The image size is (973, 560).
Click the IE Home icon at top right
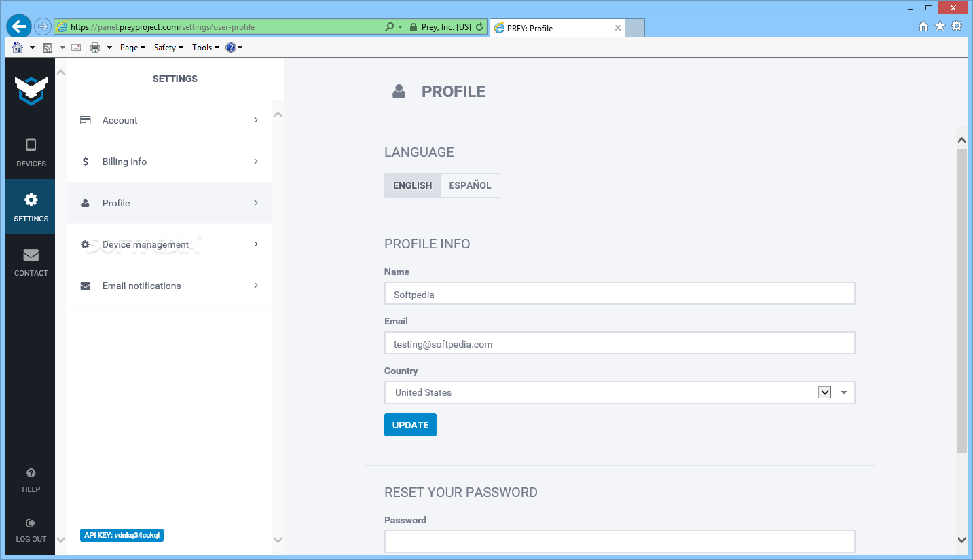tap(923, 26)
